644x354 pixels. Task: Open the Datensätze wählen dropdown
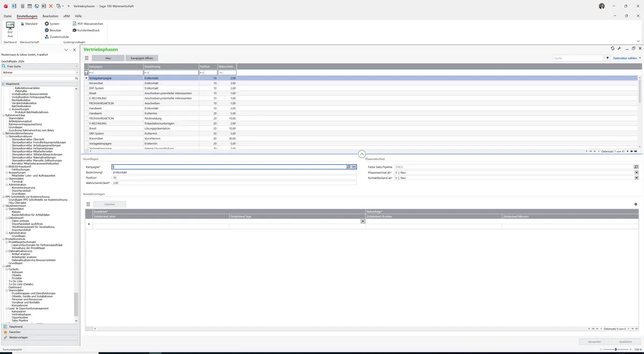tap(627, 58)
